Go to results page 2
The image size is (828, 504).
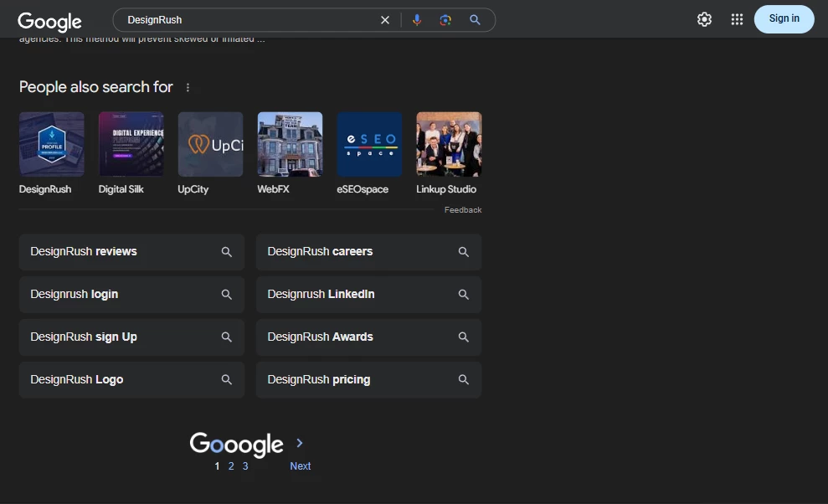[231, 466]
